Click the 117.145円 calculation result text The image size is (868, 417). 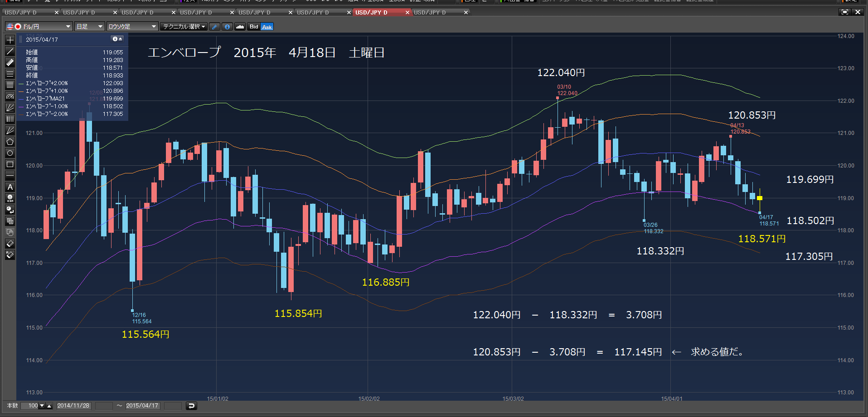click(638, 352)
